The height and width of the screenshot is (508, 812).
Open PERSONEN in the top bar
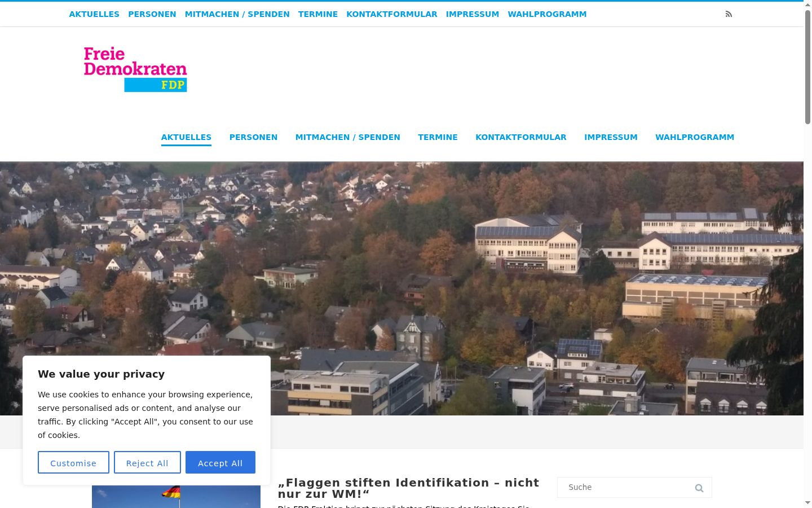pos(152,14)
